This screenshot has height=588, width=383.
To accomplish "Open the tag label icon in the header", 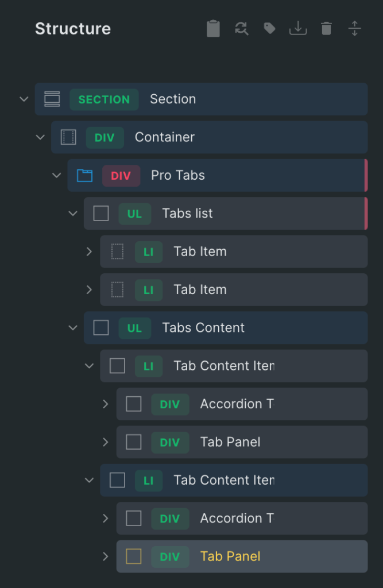I will coord(269,29).
